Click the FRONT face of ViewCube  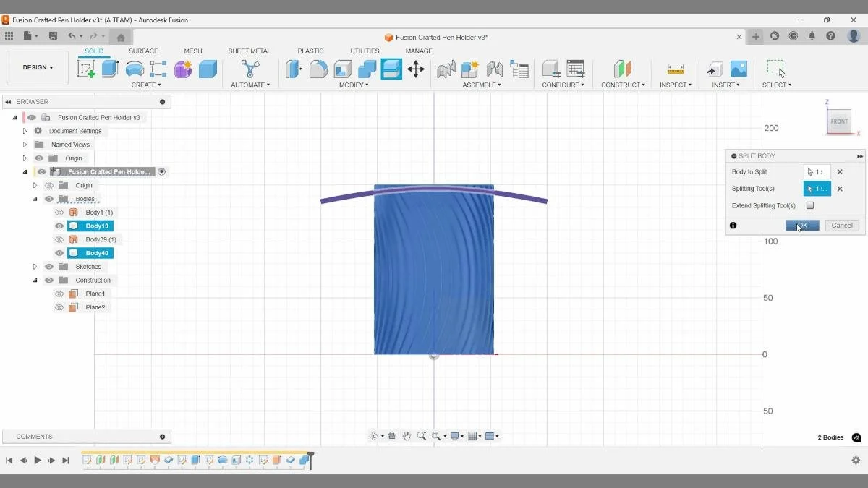[x=839, y=121]
